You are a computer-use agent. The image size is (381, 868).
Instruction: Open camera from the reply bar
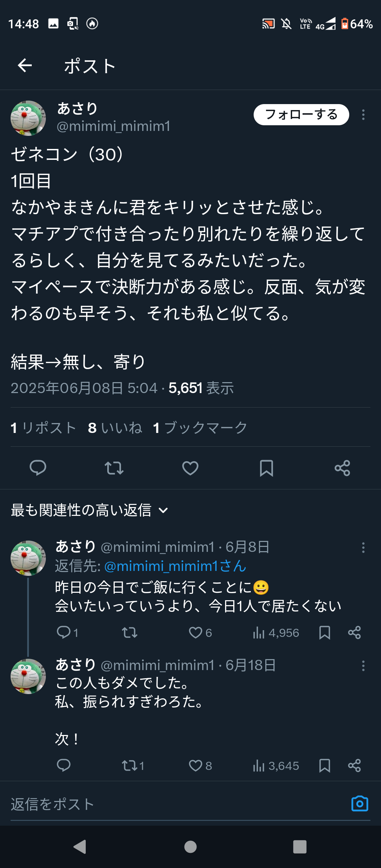(359, 804)
